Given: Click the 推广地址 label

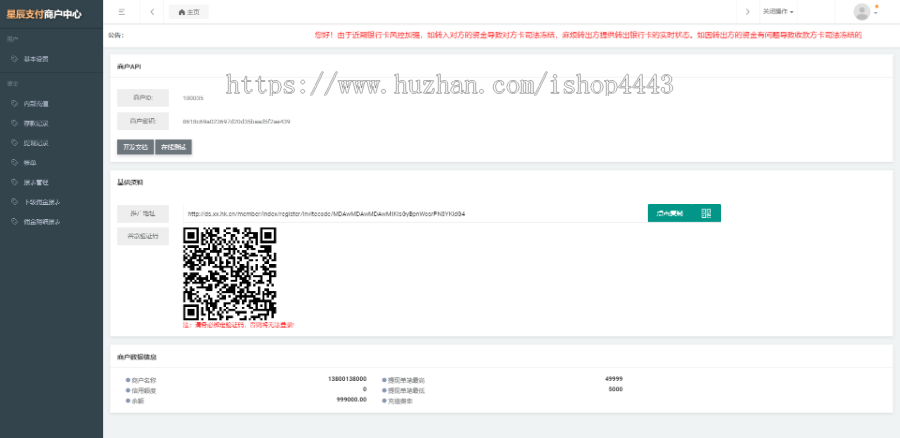Looking at the screenshot, I should (x=143, y=214).
